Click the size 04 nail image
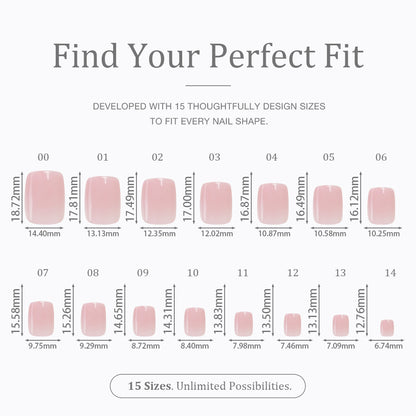416x416 pixels. point(273,203)
